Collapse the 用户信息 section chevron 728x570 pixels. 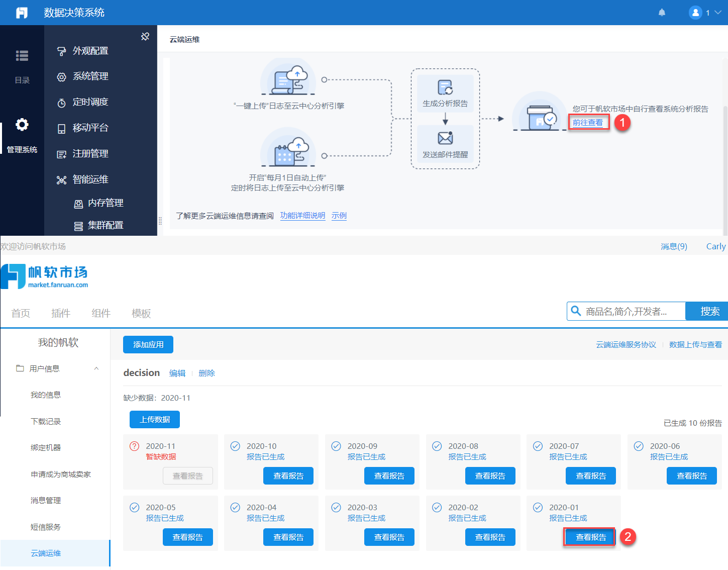pyautogui.click(x=96, y=368)
